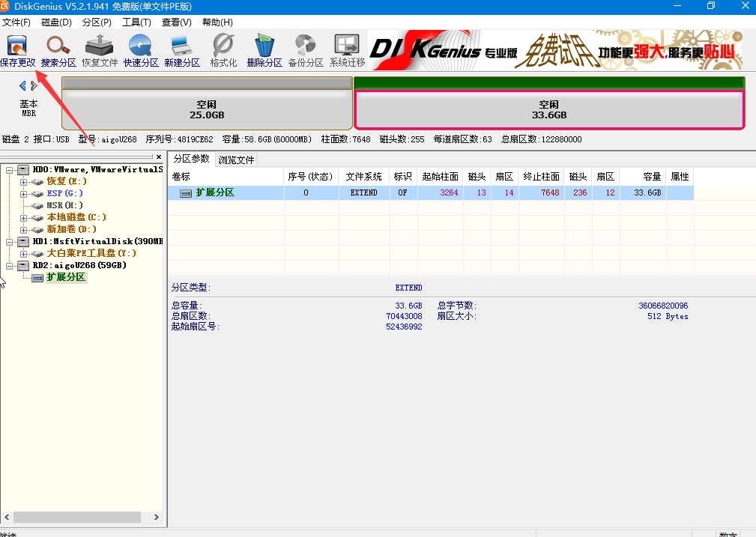Click the HD0 VMware disk icon

click(23, 170)
